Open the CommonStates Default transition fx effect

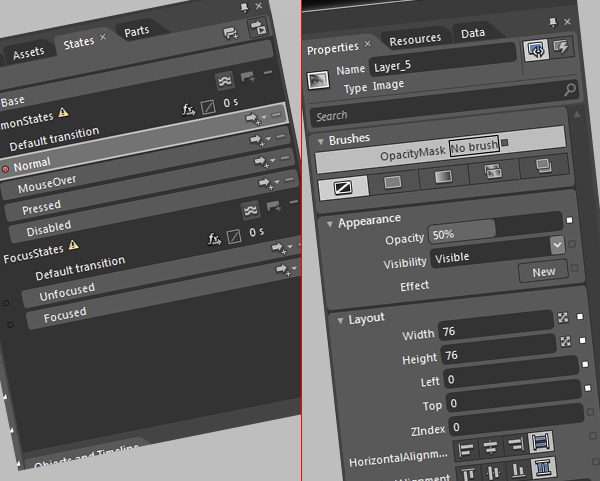point(188,110)
